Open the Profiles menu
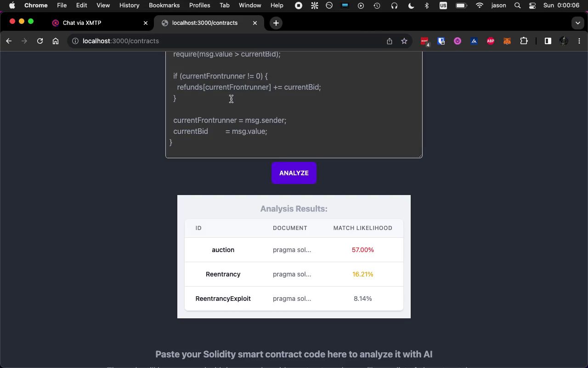The width and height of the screenshot is (588, 368). pos(199,6)
